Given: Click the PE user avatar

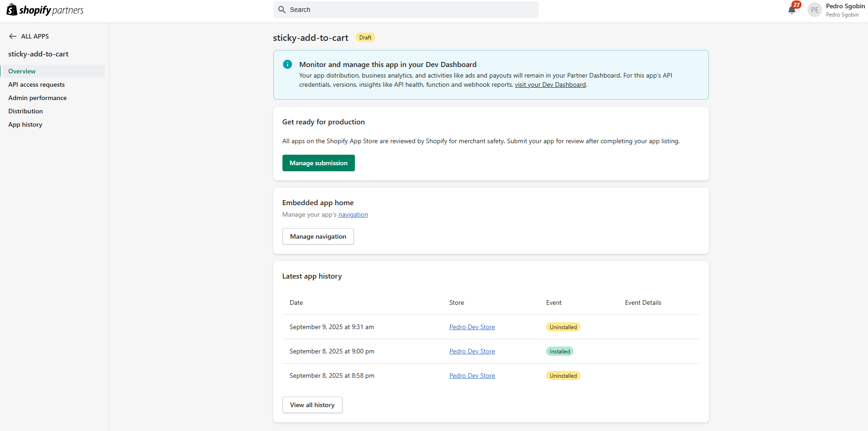Looking at the screenshot, I should click(x=814, y=10).
